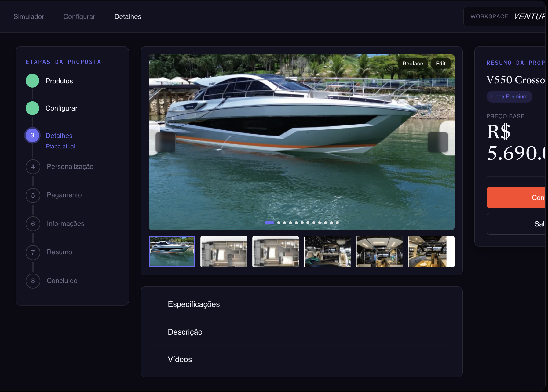Click the Replace button on main image
548x392 pixels.
coord(413,64)
